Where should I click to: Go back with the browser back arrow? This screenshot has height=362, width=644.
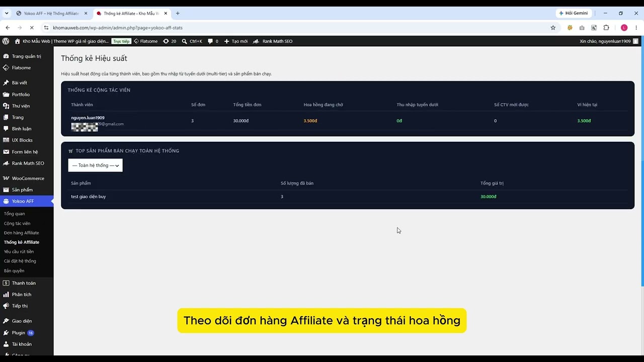(8, 28)
